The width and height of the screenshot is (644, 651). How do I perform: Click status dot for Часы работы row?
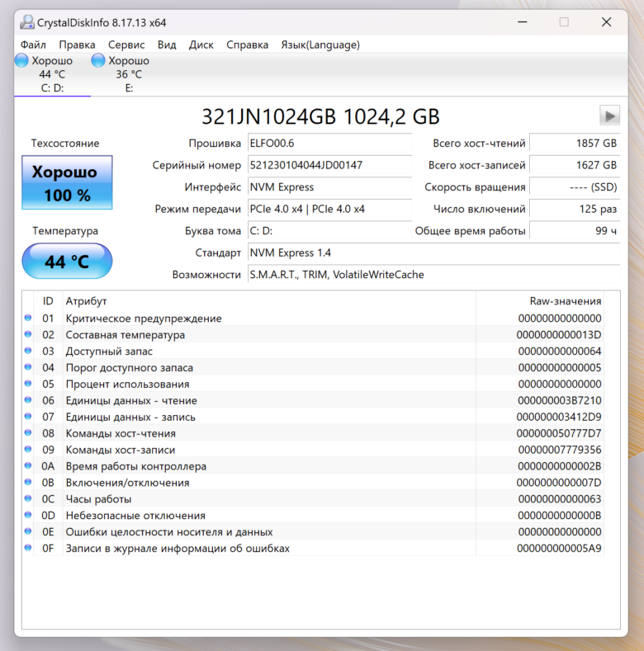[x=28, y=498]
